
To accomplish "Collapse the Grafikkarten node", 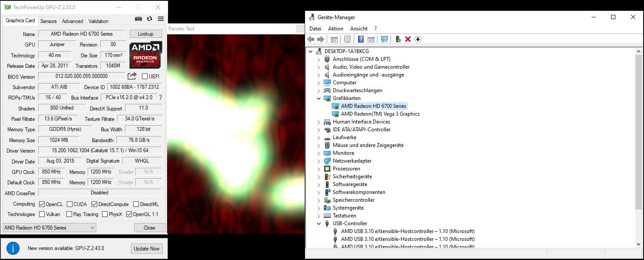I will [319, 98].
